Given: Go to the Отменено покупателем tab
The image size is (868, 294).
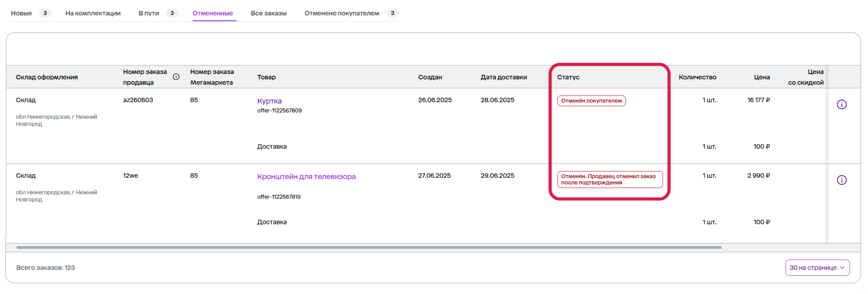Looking at the screenshot, I should [x=342, y=13].
